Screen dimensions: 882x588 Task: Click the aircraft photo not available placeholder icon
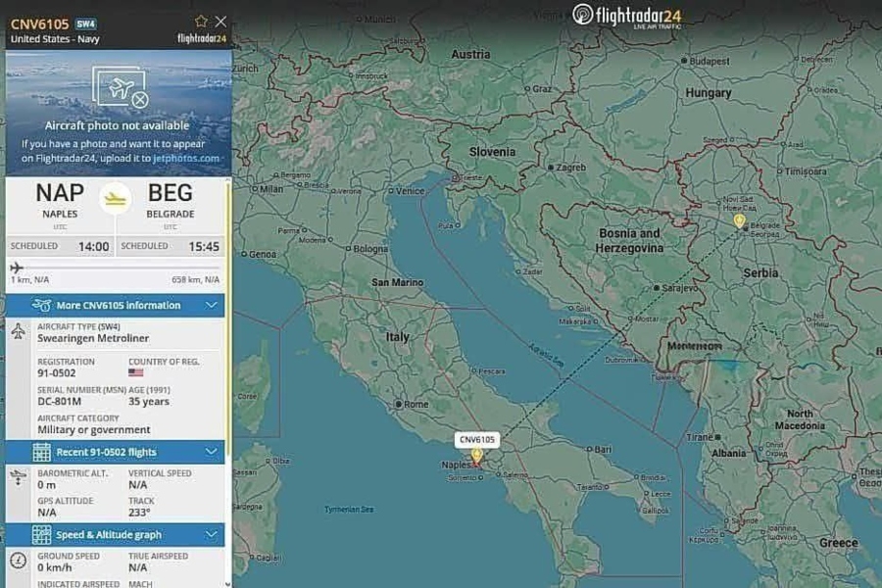tap(120, 88)
